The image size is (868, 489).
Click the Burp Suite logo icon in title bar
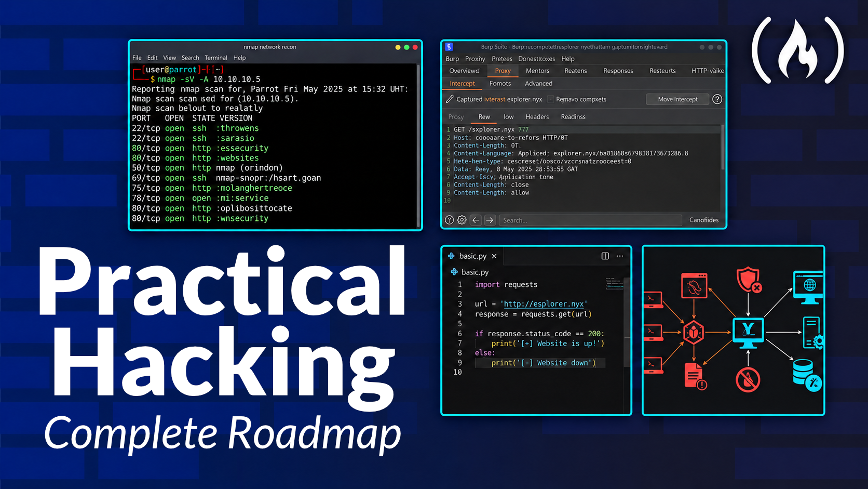pos(449,47)
